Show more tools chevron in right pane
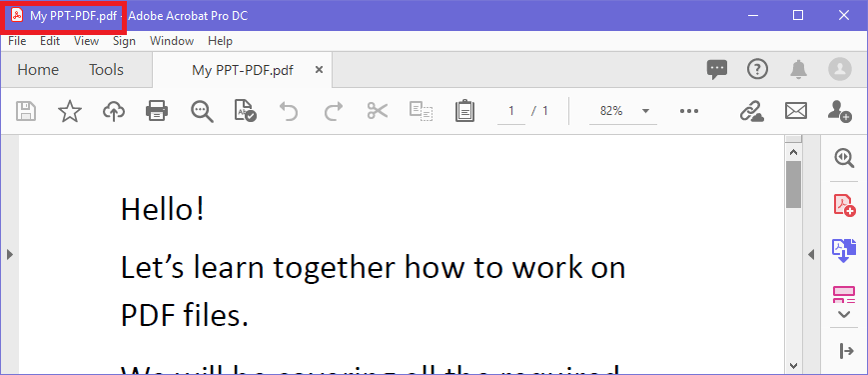Viewport: 868px width, 375px height. pos(844,315)
